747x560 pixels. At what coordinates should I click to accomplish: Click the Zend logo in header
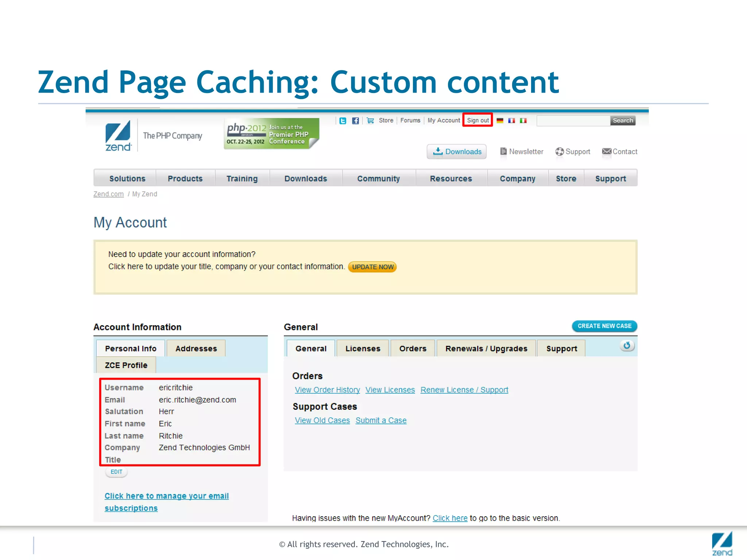118,136
